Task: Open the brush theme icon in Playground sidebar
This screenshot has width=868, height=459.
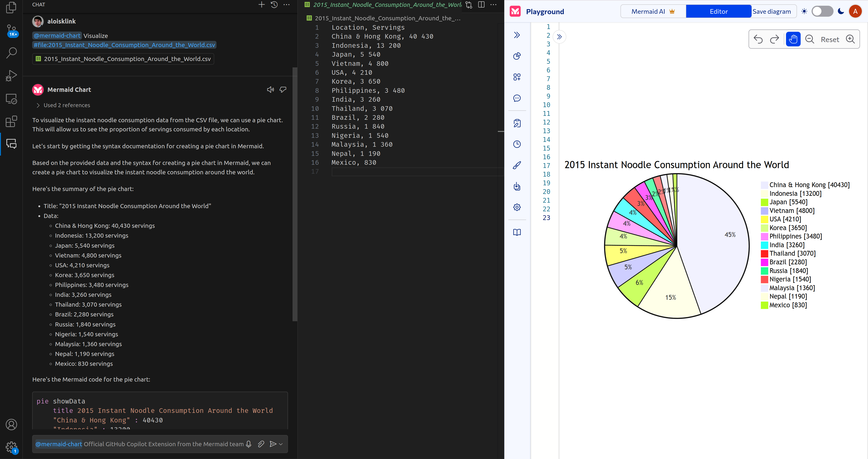Action: (x=517, y=165)
